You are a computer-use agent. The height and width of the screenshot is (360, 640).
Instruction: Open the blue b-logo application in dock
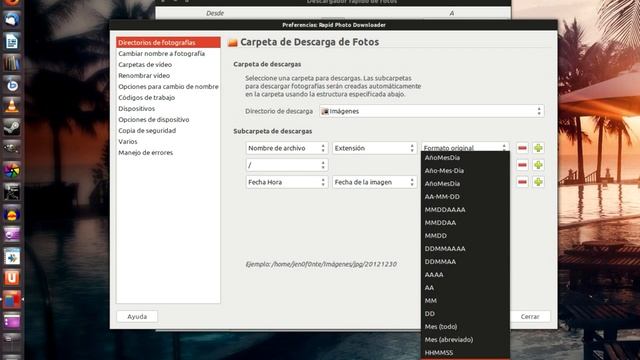11,84
